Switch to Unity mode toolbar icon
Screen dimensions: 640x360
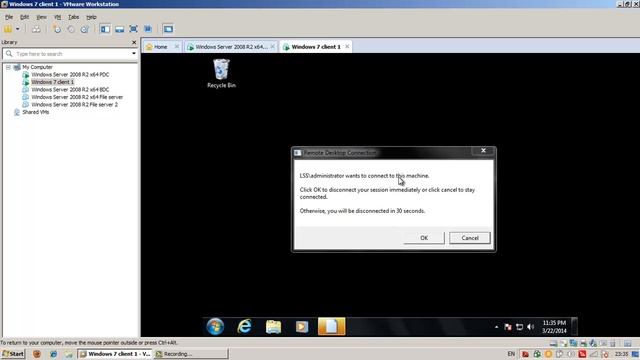coord(148,29)
